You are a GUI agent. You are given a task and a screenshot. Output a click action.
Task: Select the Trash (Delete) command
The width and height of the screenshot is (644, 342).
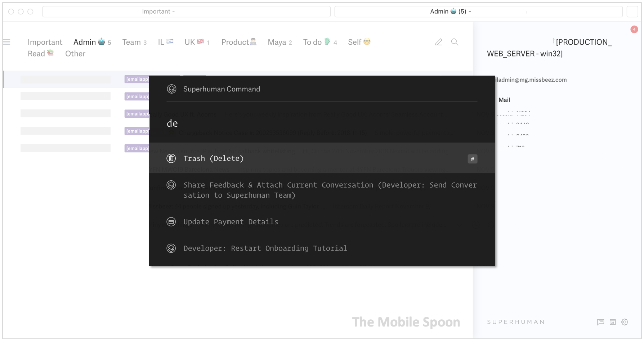click(213, 158)
